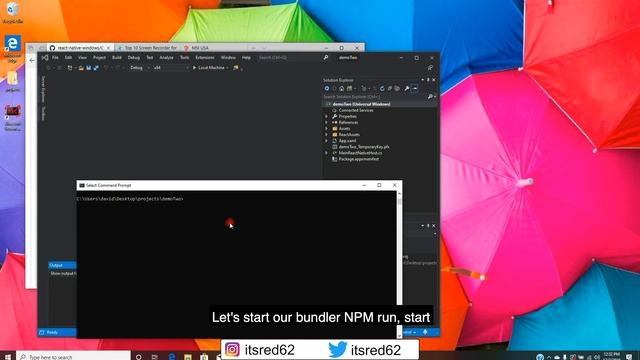
Task: Open the Build menu
Action: (117, 58)
